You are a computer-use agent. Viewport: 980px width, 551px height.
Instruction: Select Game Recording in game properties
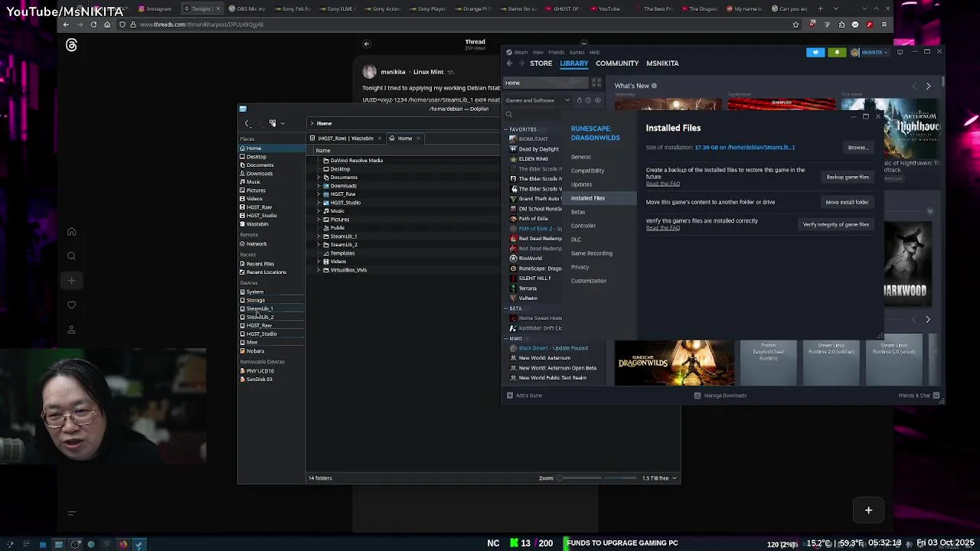click(x=591, y=253)
